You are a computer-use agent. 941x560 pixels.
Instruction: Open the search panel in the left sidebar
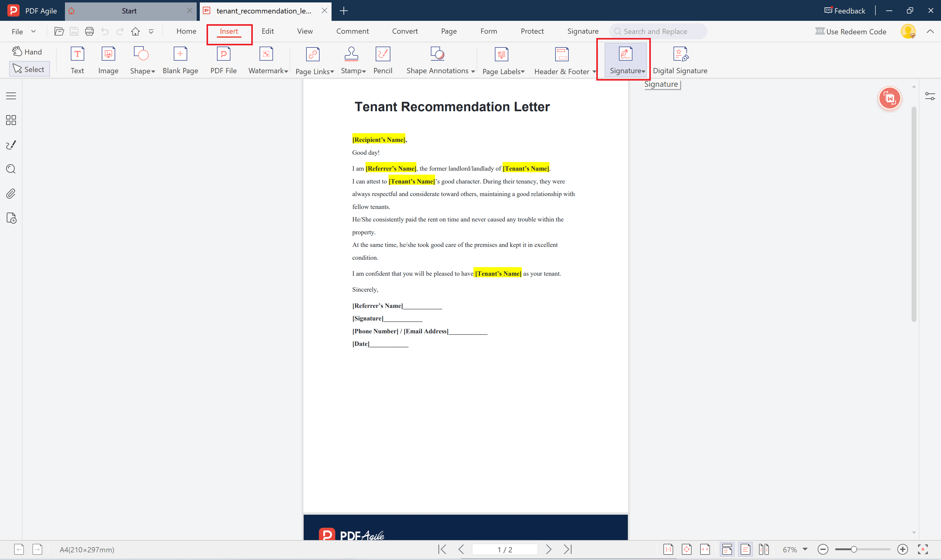(x=10, y=169)
